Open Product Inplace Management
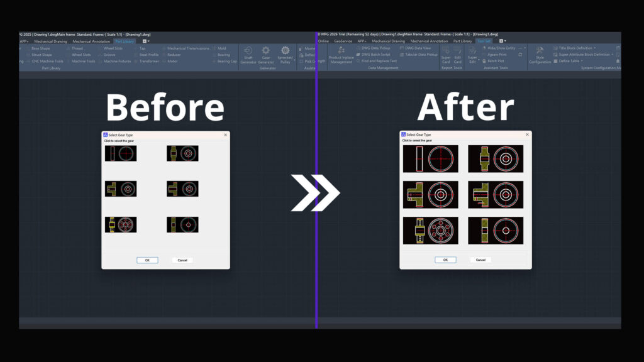Viewport: 644px width, 362px height. click(x=341, y=55)
